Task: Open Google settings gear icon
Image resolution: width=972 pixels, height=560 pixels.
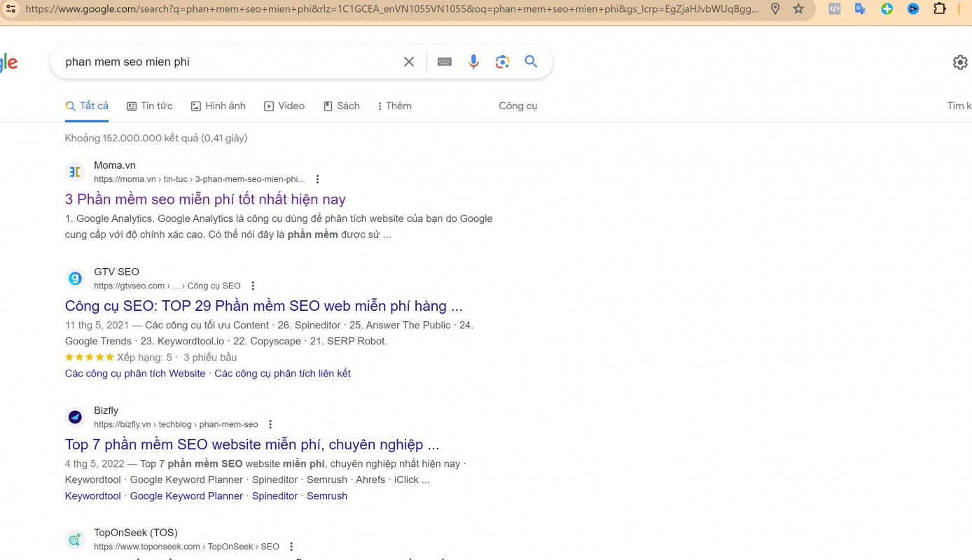Action: click(960, 62)
